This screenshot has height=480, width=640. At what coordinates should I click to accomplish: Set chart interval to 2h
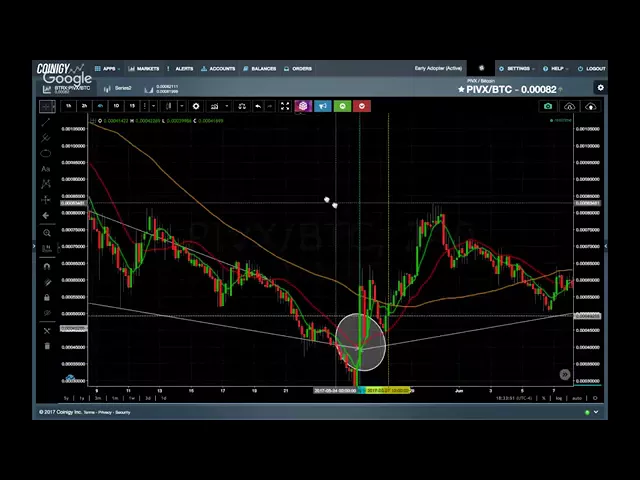click(84, 106)
